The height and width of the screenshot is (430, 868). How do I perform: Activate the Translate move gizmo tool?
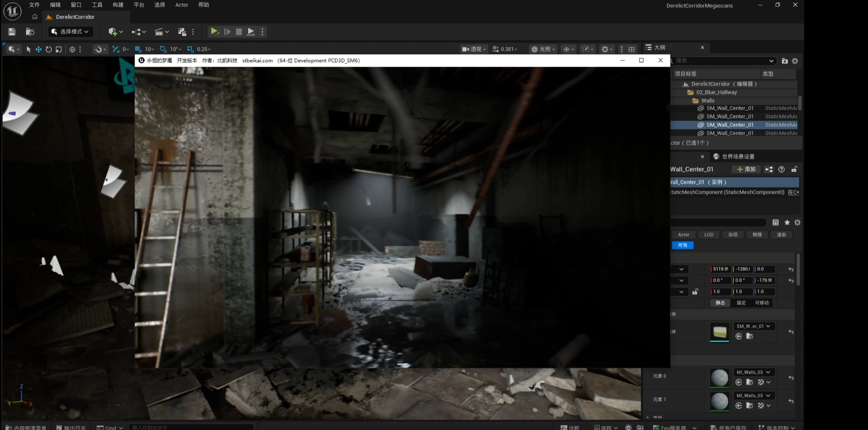38,49
